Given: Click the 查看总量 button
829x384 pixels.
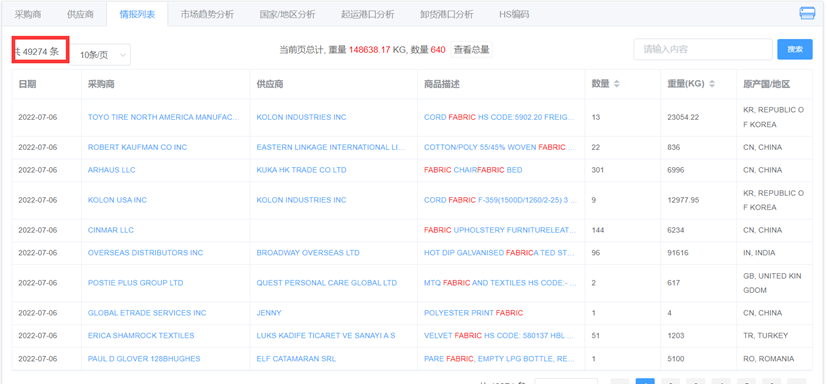Looking at the screenshot, I should coord(472,50).
